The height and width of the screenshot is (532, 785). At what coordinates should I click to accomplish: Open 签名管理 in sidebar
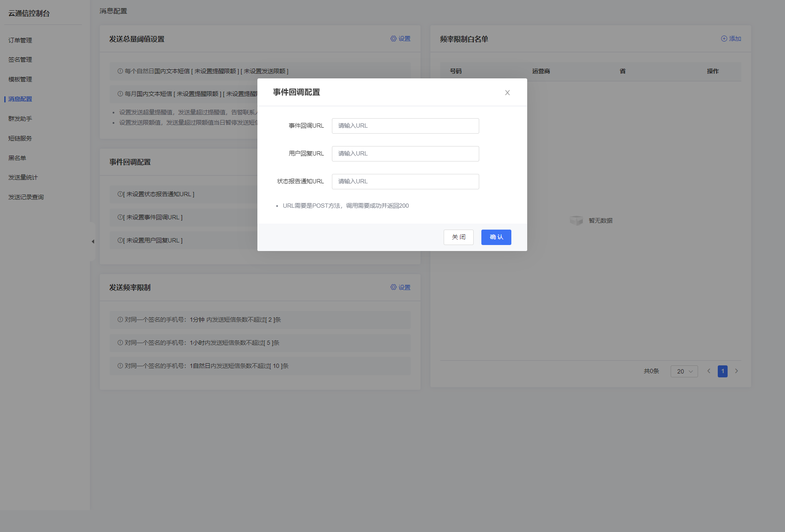[x=20, y=60]
